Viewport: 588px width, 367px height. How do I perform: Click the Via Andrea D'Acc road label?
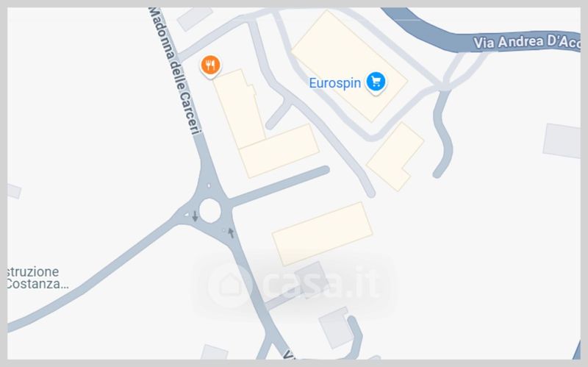tap(526, 42)
